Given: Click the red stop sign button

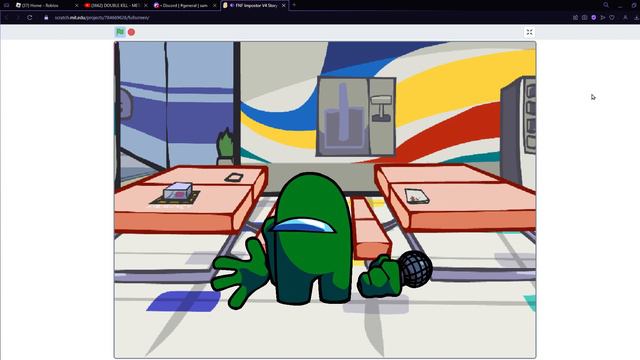Looking at the screenshot, I should tap(131, 32).
